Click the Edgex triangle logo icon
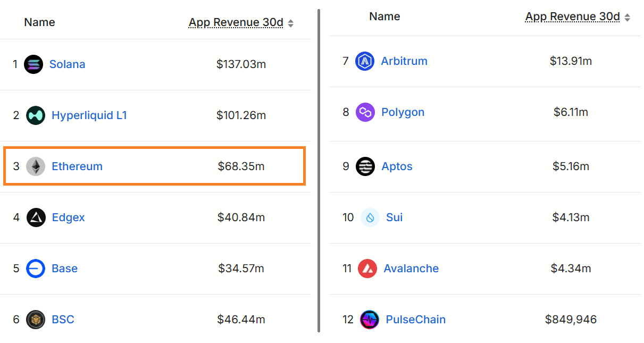 36,217
